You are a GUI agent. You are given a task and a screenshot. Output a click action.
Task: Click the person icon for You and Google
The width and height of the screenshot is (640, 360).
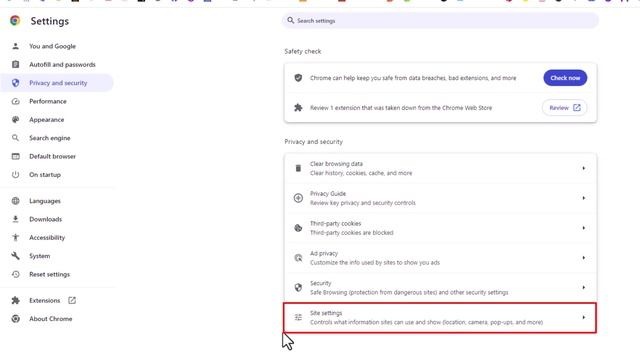[16, 46]
